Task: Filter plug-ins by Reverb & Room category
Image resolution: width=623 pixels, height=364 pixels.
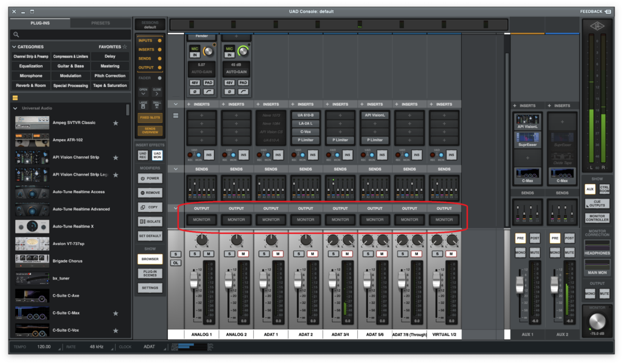Action: click(x=30, y=85)
